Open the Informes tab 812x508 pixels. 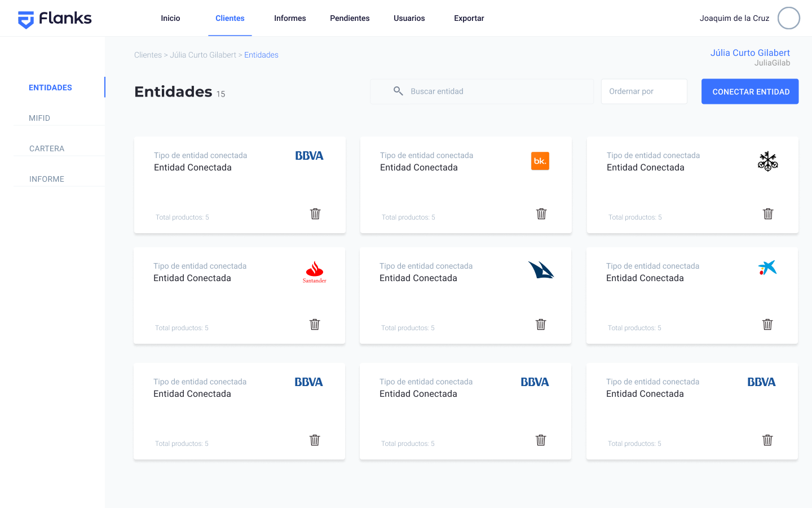(290, 18)
